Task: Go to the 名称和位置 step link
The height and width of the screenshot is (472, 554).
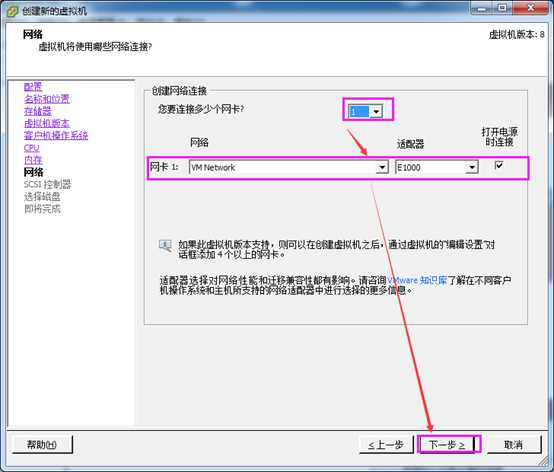Action: tap(47, 99)
